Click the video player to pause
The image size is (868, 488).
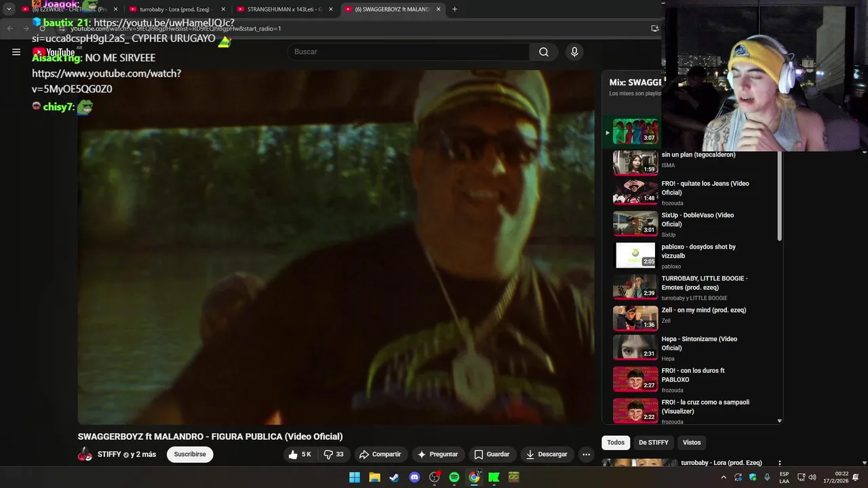pyautogui.click(x=336, y=247)
